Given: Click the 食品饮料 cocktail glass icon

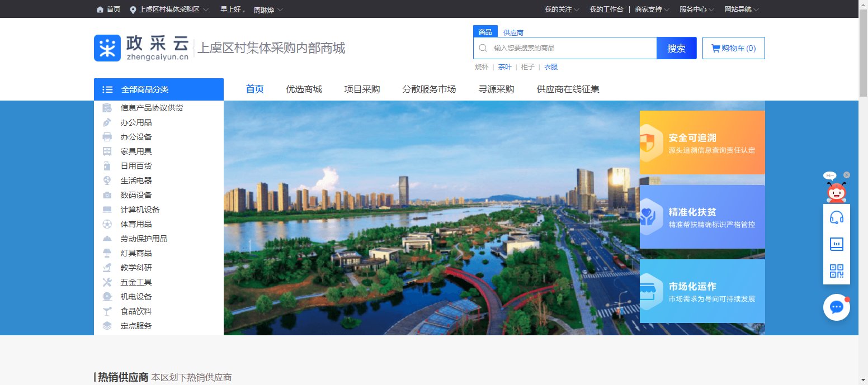Looking at the screenshot, I should tap(107, 311).
